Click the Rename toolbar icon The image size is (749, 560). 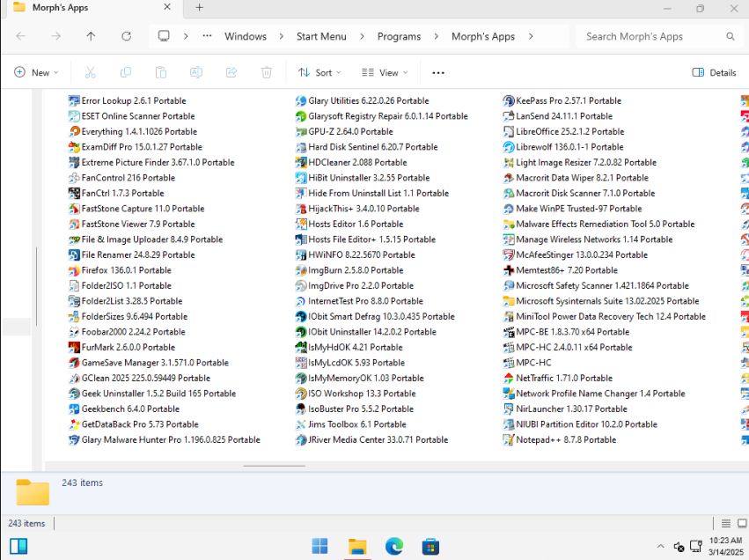tap(196, 72)
